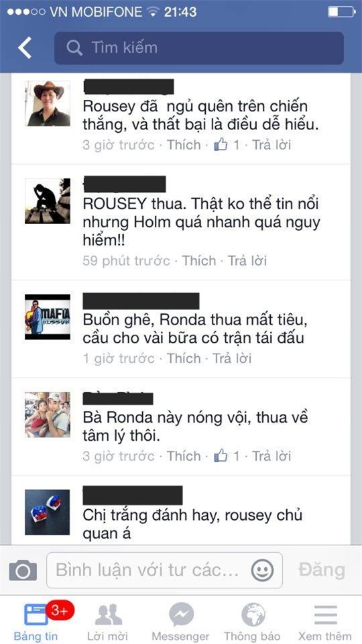Image resolution: width=362 pixels, height=644 pixels.
Task: Tap Thích on Buồn ghê Ronda comment
Action: pos(184,358)
